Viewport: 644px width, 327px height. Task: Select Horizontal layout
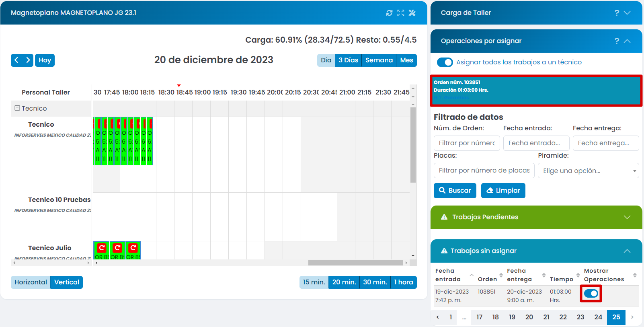coord(31,282)
